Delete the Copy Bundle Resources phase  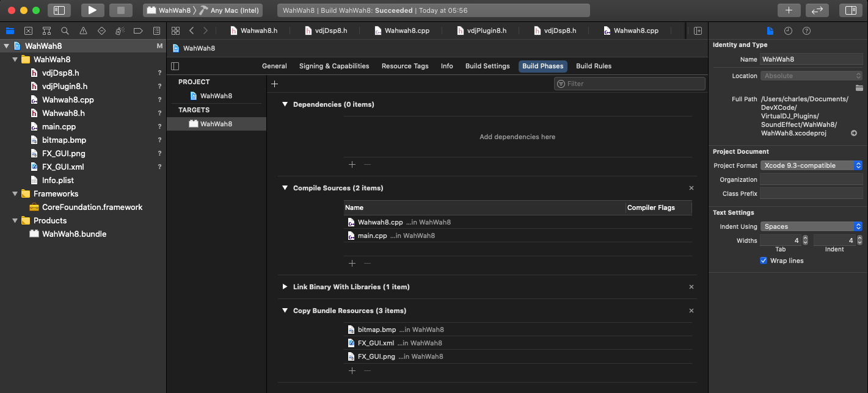pyautogui.click(x=691, y=311)
